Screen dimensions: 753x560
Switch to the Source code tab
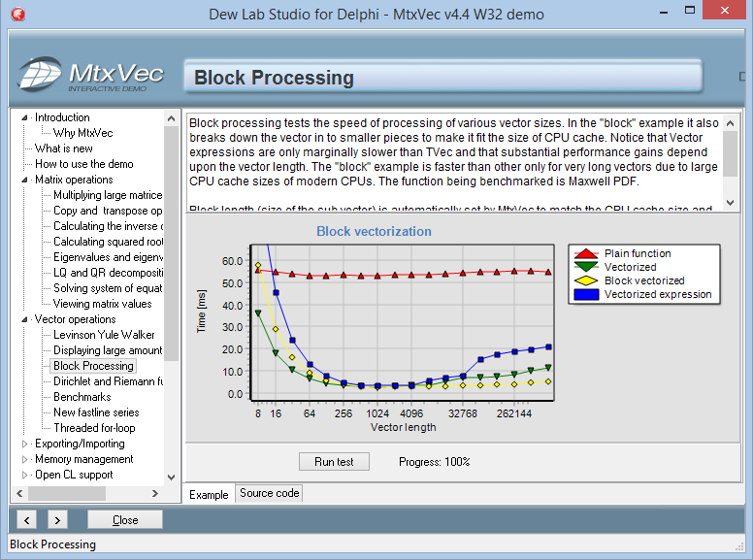(x=270, y=493)
